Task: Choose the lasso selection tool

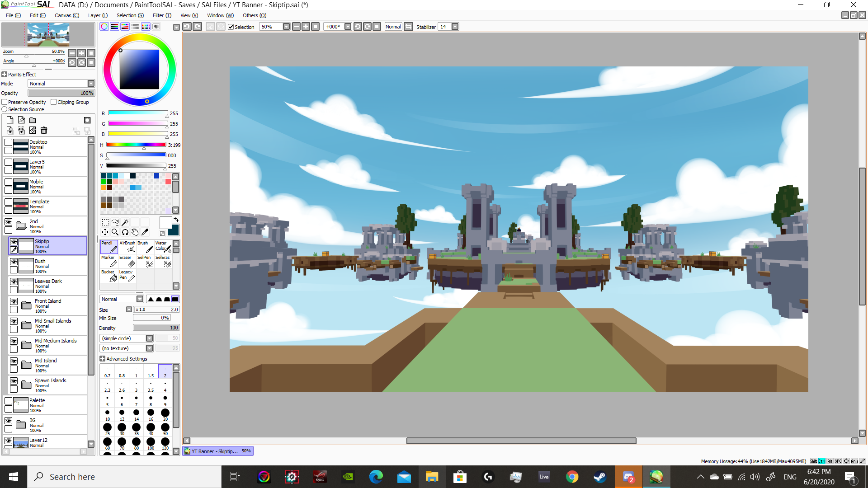Action: pyautogui.click(x=115, y=222)
